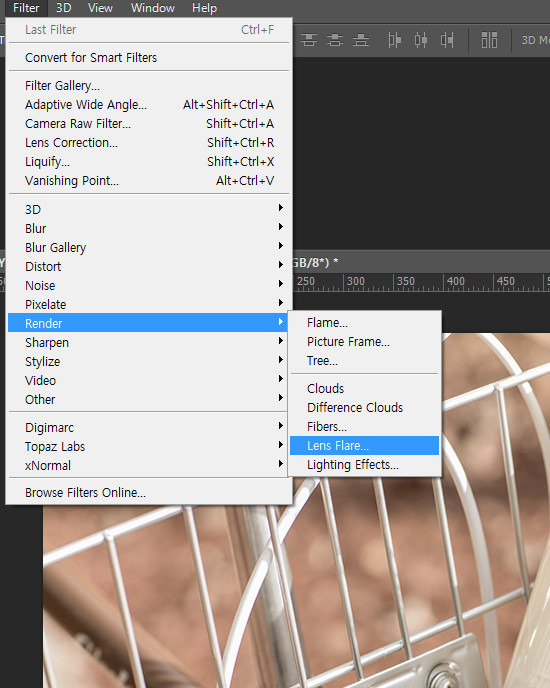Screen dimensions: 550x688
Task: Select Vanishing Point...
Action: point(150,181)
